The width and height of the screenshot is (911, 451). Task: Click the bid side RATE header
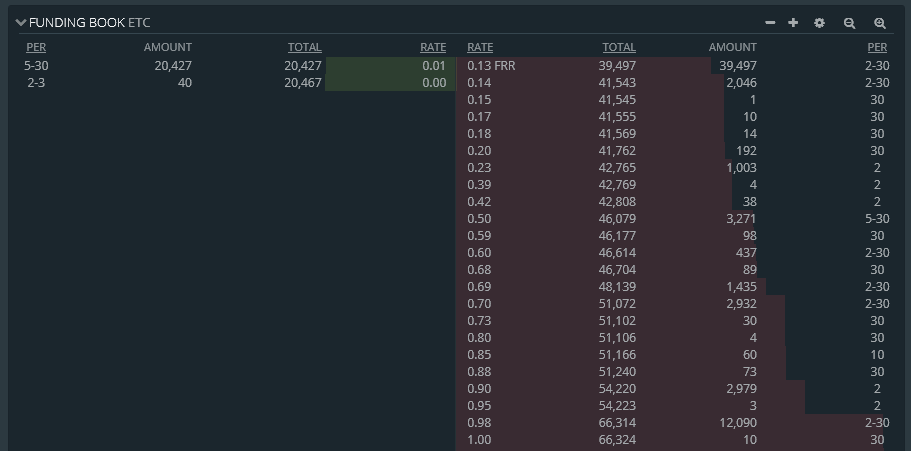[433, 47]
